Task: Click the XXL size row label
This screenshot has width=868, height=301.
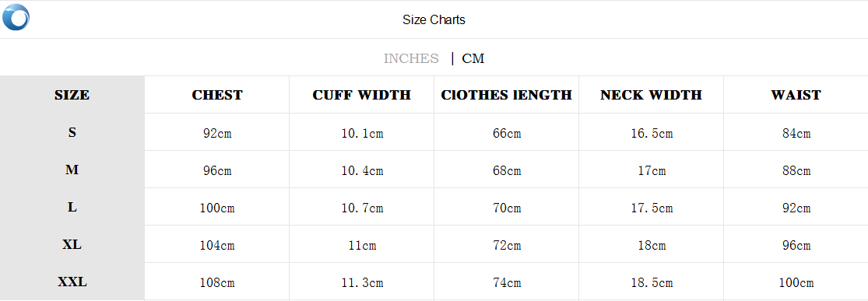Action: point(72,282)
